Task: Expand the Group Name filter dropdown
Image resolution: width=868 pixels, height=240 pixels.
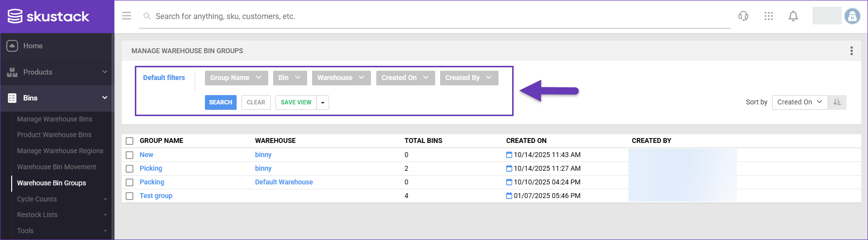Action: click(236, 78)
